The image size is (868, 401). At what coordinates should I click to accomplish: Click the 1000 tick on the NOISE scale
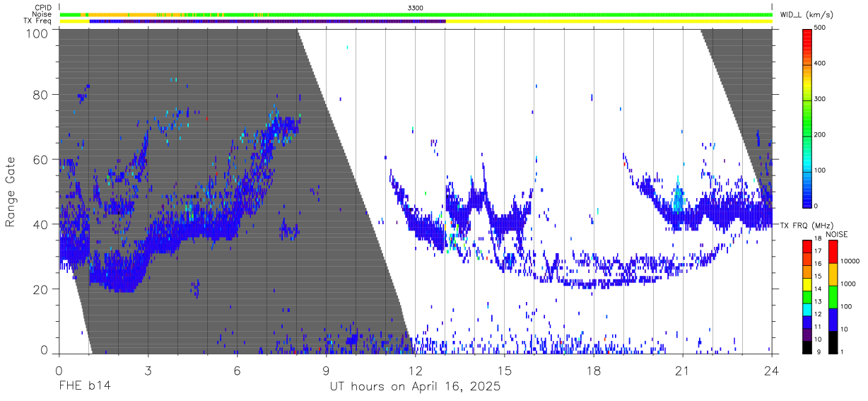(849, 284)
